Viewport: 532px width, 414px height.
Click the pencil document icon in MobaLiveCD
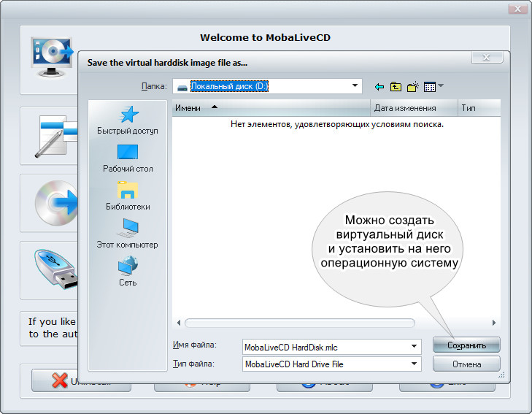click(55, 137)
